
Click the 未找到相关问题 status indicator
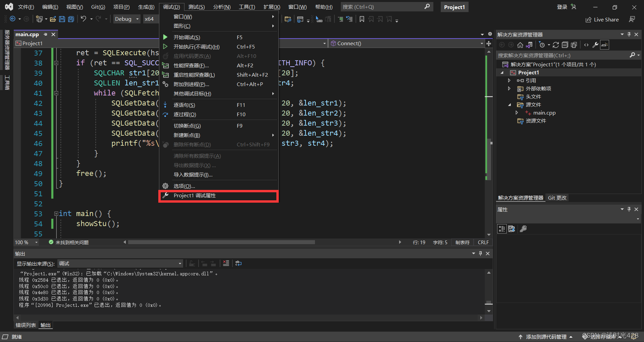pyautogui.click(x=69, y=243)
